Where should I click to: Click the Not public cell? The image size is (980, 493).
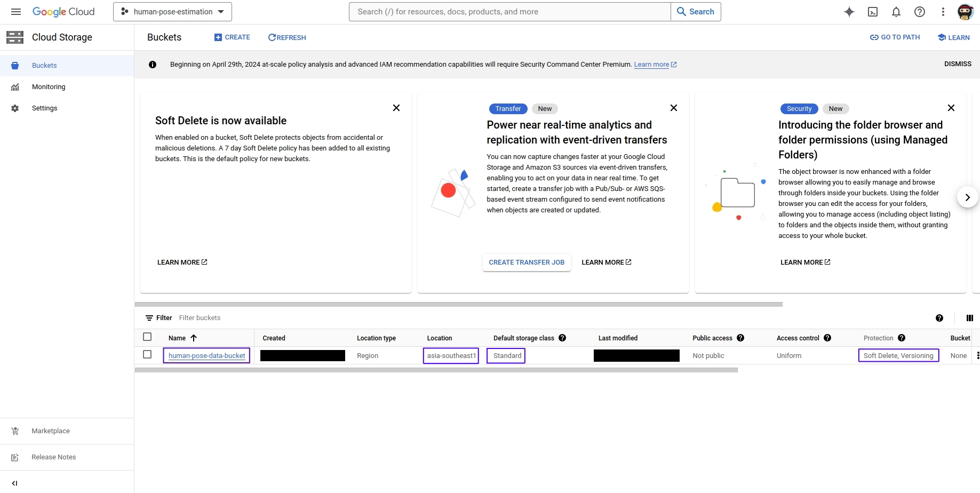pos(708,356)
